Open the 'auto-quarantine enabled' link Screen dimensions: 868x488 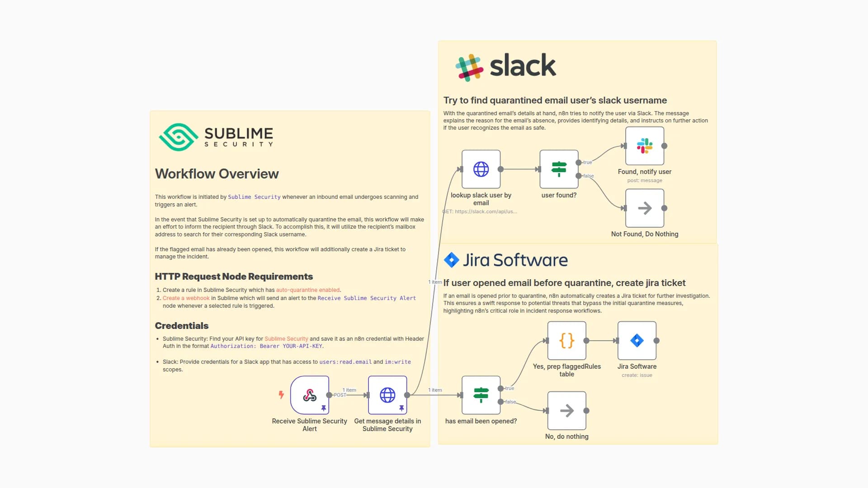tap(308, 290)
